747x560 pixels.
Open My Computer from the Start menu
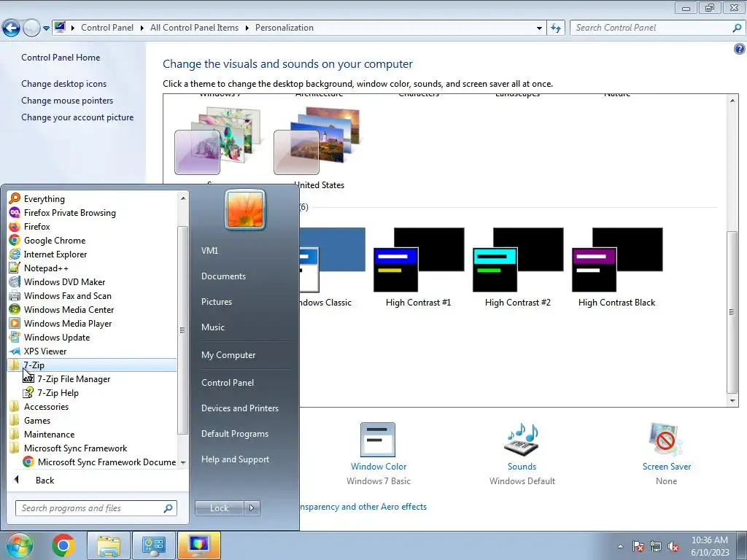pyautogui.click(x=228, y=355)
